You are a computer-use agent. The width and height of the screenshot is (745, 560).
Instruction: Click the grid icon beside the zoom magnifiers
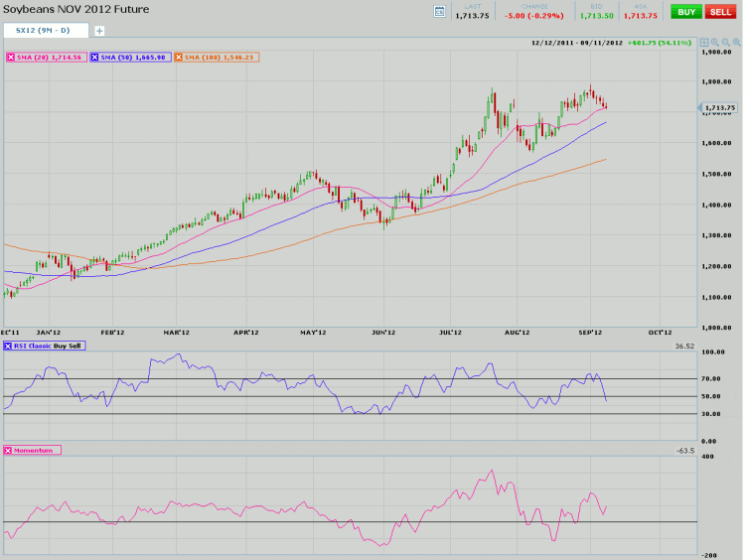[703, 44]
